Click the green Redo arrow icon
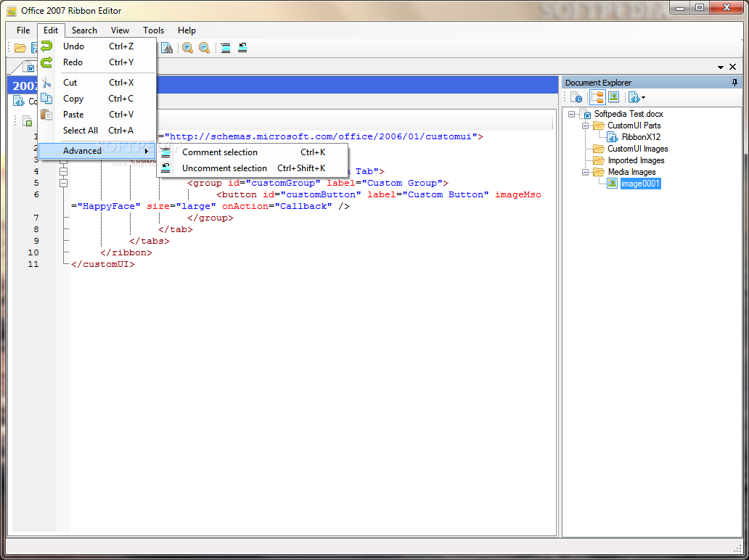 tap(46, 62)
